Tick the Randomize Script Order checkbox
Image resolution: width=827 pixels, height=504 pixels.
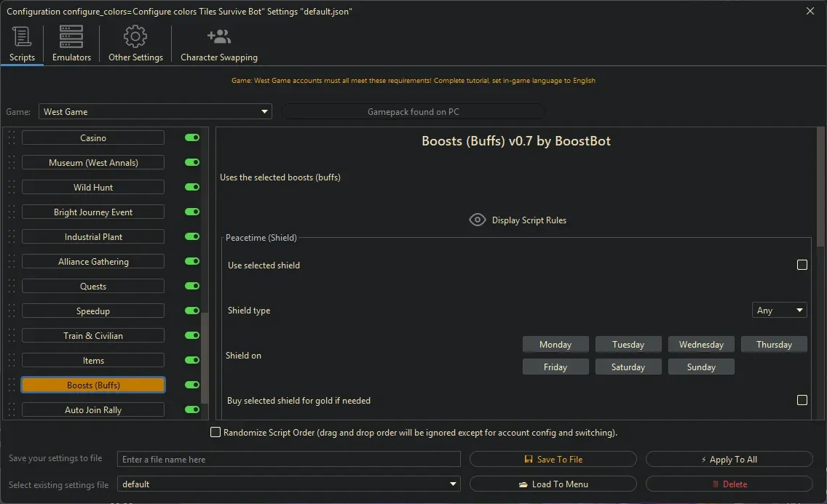click(215, 433)
